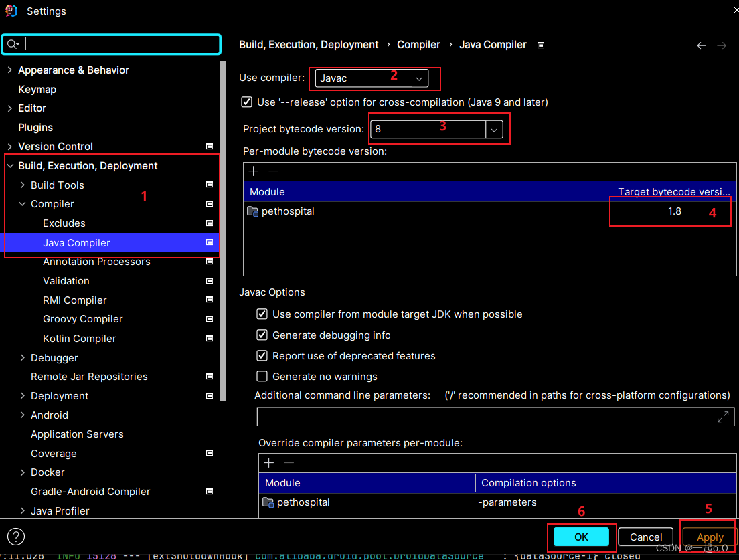Click the Apply button
Viewport: 739px width, 560px height.
pyautogui.click(x=710, y=537)
